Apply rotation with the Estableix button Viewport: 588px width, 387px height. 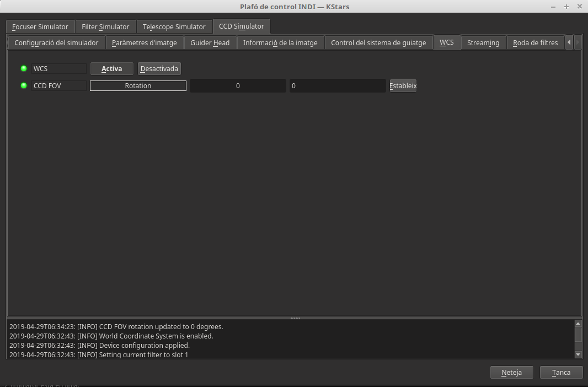(x=403, y=86)
